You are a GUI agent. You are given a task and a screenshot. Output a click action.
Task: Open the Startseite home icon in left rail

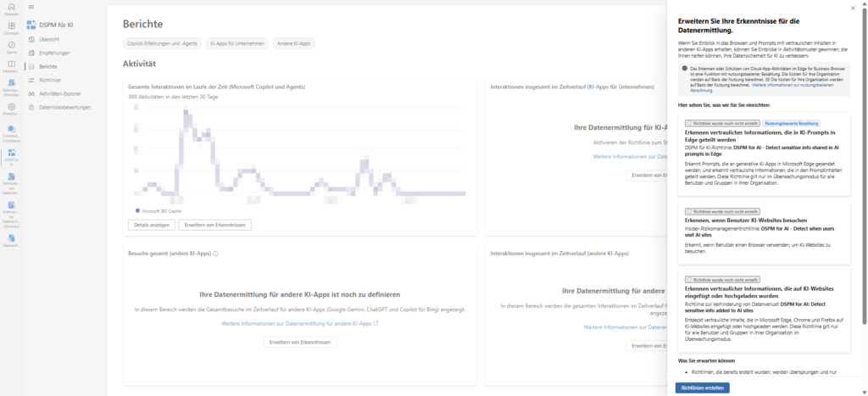(x=11, y=8)
